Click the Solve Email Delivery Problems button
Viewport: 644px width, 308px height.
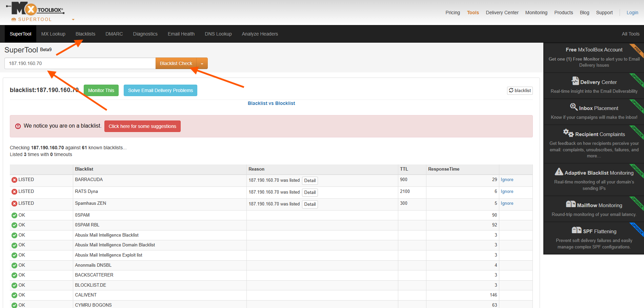tap(160, 90)
